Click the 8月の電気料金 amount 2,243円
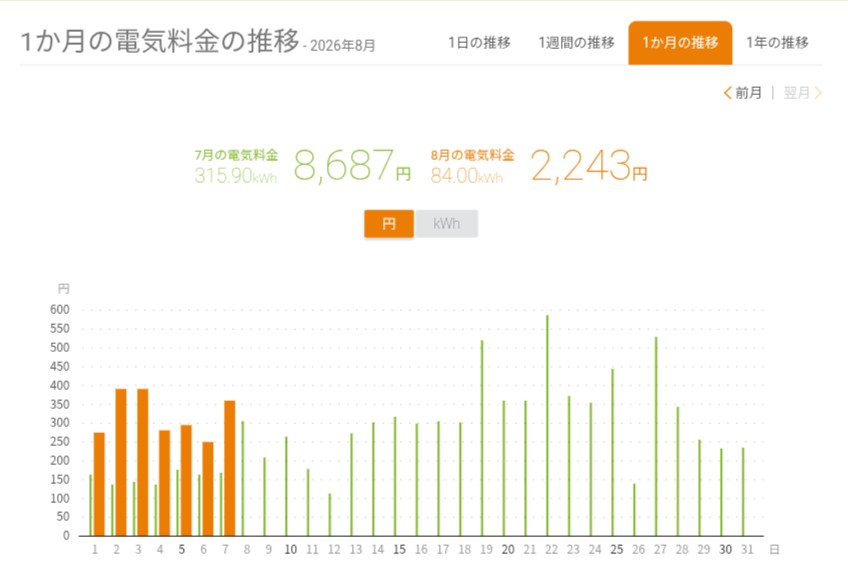The height and width of the screenshot is (571, 848). 589,165
